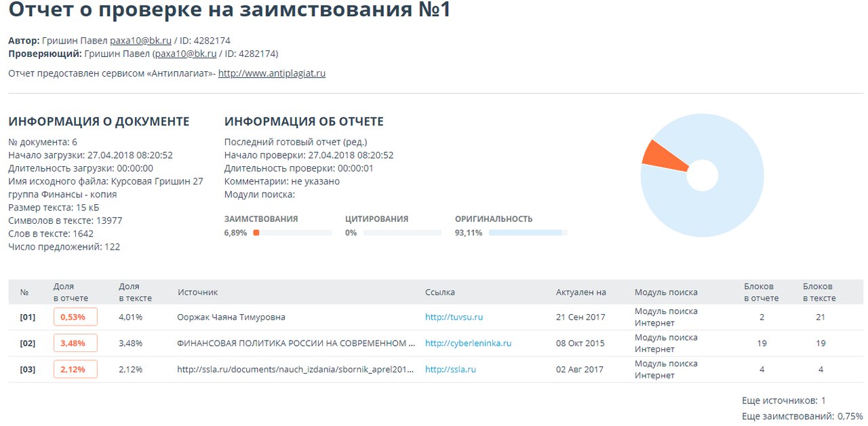This screenshot has height=426, width=868.
Task: Click source name Ооржак Чаяна Тимуровна
Action: pos(231,317)
